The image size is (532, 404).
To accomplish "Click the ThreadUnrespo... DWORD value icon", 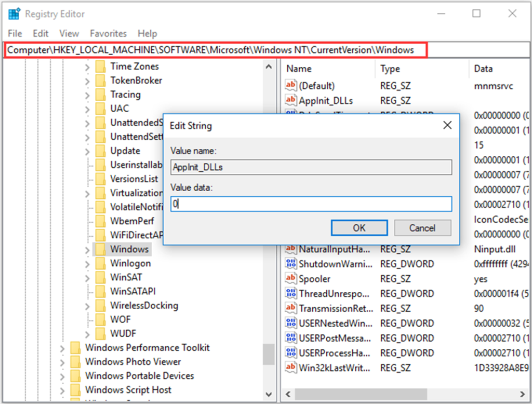I will pyautogui.click(x=291, y=293).
